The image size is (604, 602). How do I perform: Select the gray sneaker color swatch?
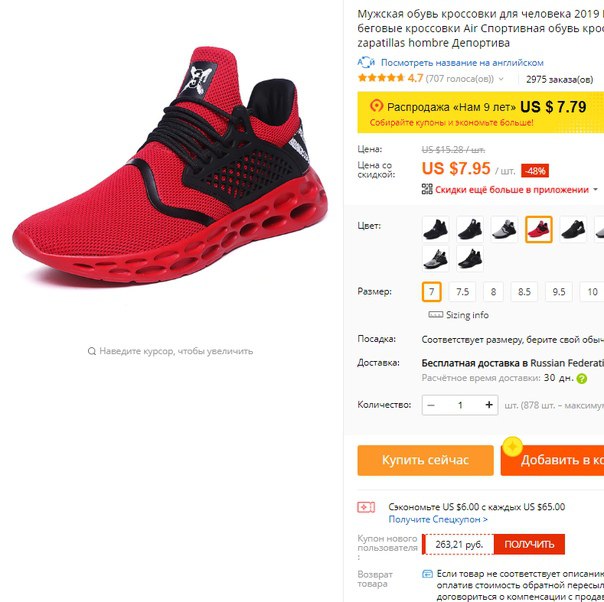click(x=504, y=229)
